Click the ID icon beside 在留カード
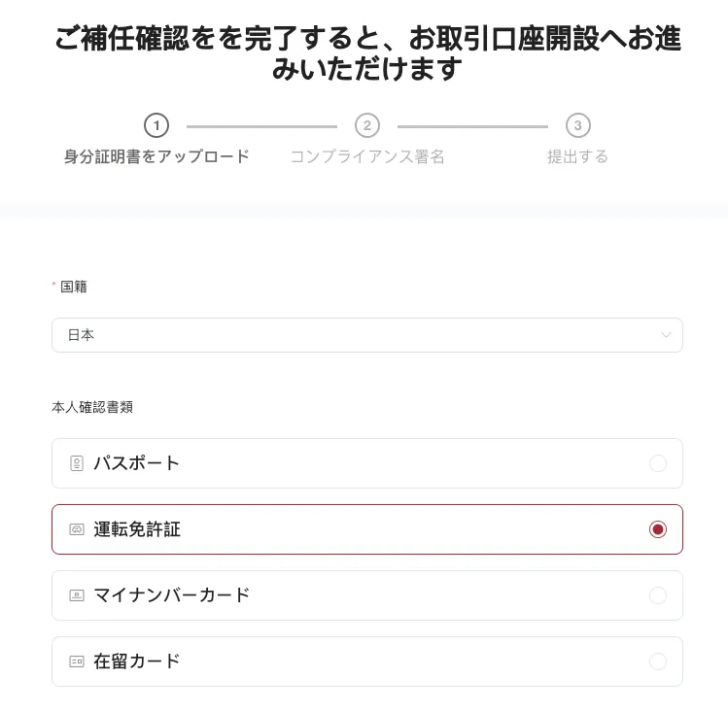728x712 pixels. click(77, 661)
